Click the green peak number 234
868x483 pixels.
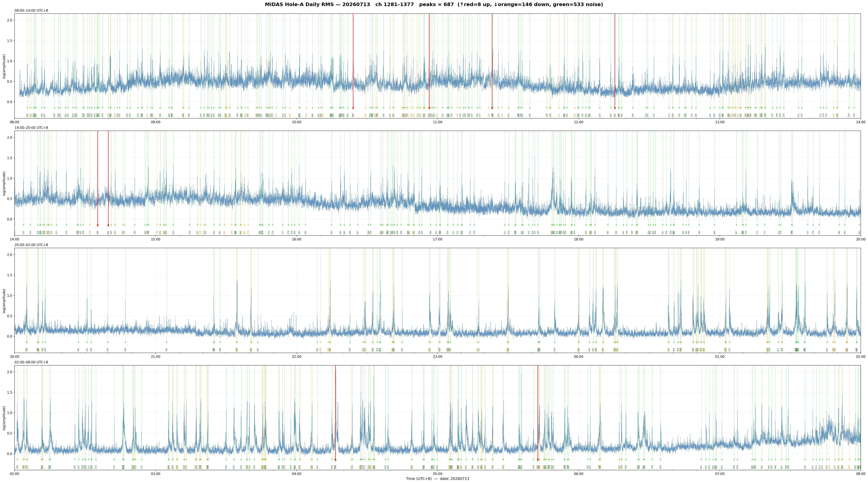(x=66, y=232)
